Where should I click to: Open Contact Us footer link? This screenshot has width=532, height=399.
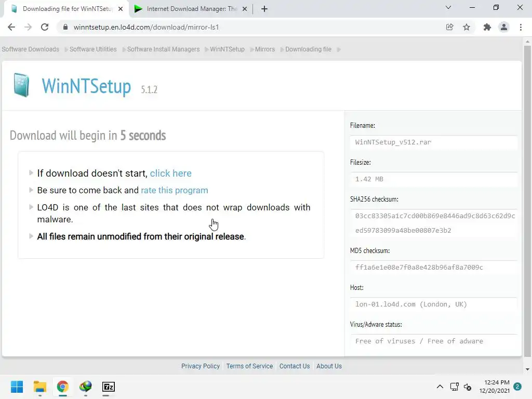coord(295,366)
